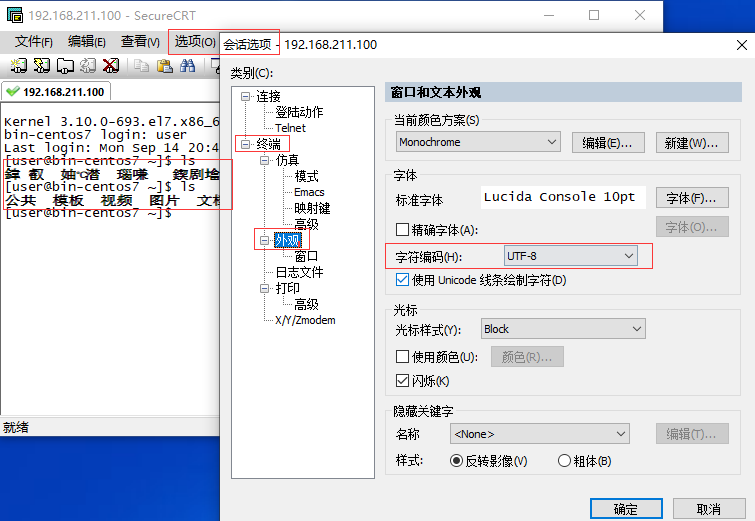Image resolution: width=755 pixels, height=521 pixels.
Task: Click the 取消 button
Action: (x=709, y=509)
